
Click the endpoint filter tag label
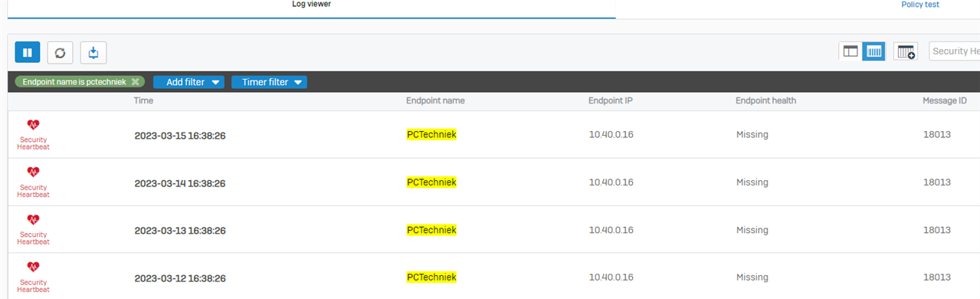pyautogui.click(x=74, y=81)
